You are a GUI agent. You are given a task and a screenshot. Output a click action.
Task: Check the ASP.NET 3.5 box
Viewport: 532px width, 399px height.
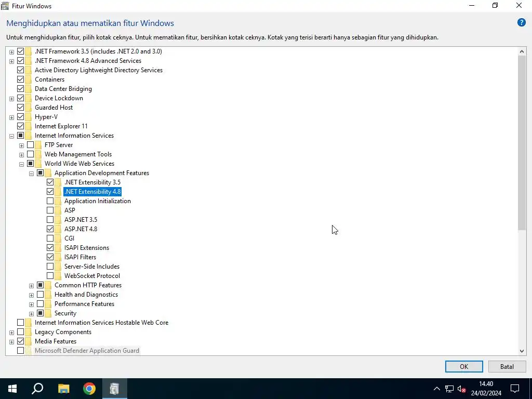[50, 220]
